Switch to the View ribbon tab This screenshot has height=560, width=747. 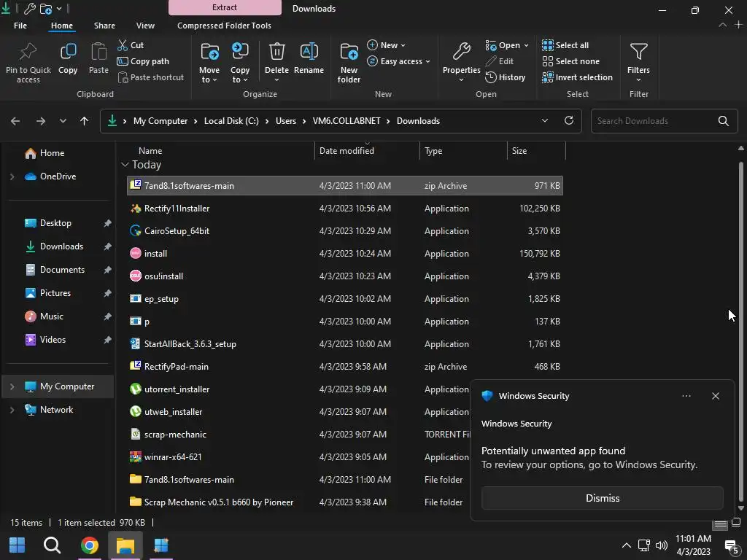[145, 26]
